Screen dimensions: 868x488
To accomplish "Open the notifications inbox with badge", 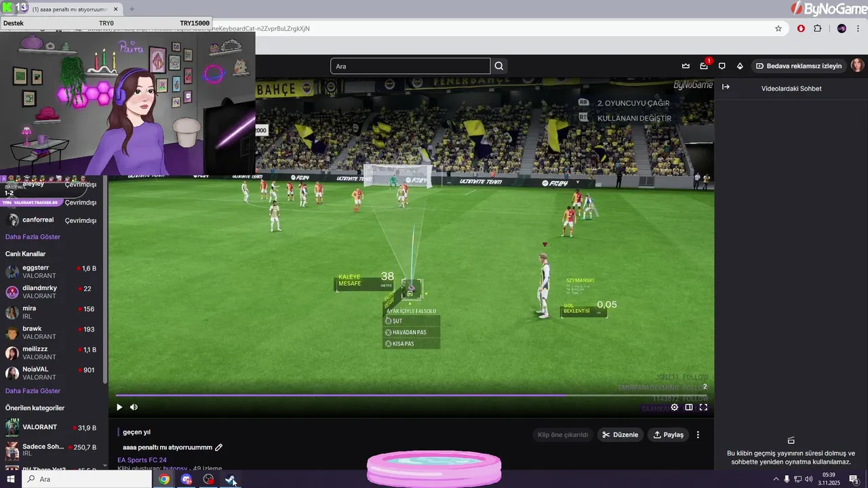I will [704, 66].
